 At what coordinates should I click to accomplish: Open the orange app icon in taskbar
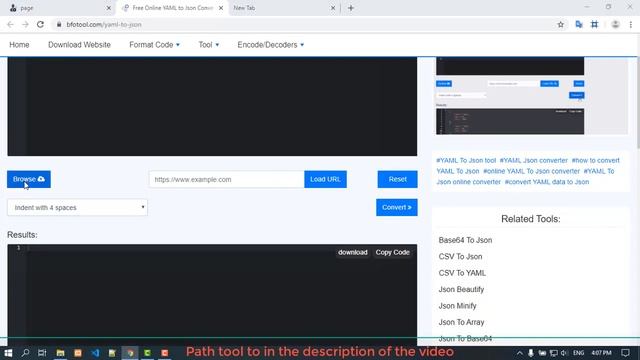[78, 353]
